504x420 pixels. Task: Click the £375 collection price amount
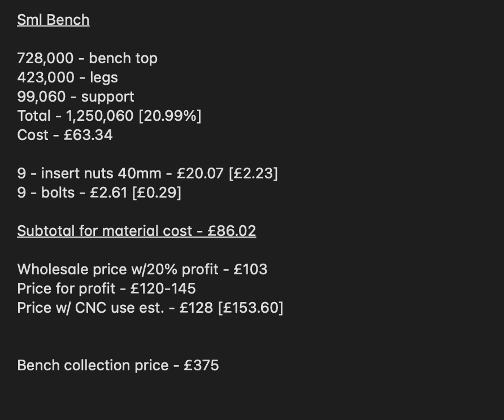pos(202,365)
